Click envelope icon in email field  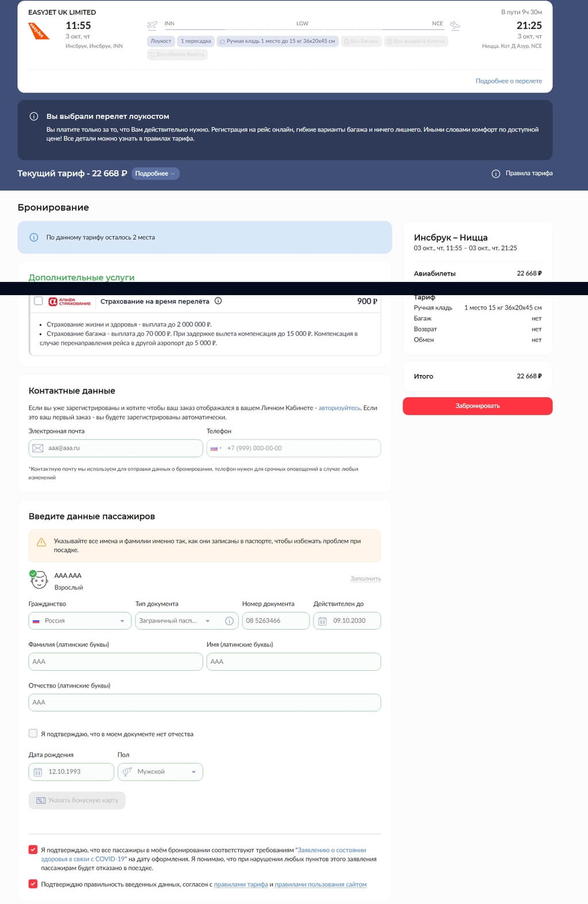point(38,448)
